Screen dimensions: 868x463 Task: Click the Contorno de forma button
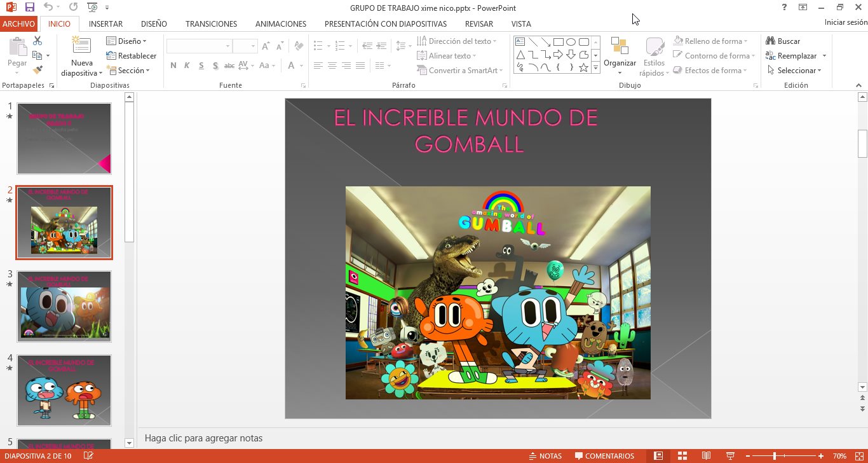714,55
